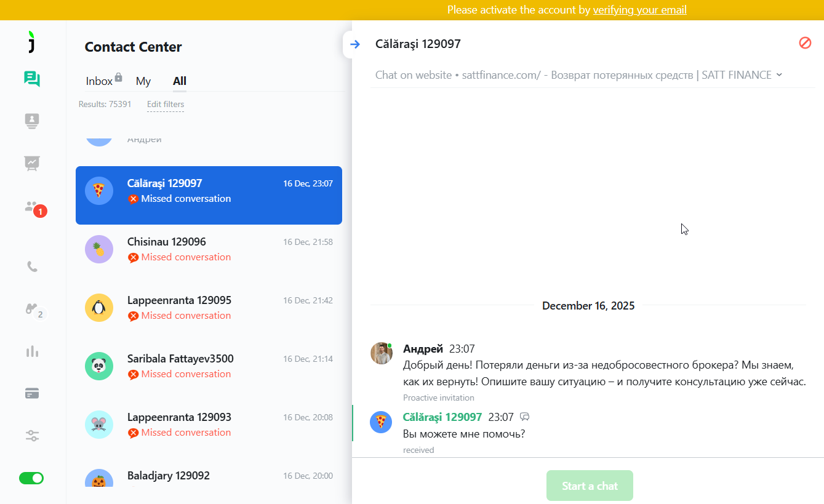Open the Baladjary 129092 conversation
Viewport: 824px width, 504px height.
209,473
